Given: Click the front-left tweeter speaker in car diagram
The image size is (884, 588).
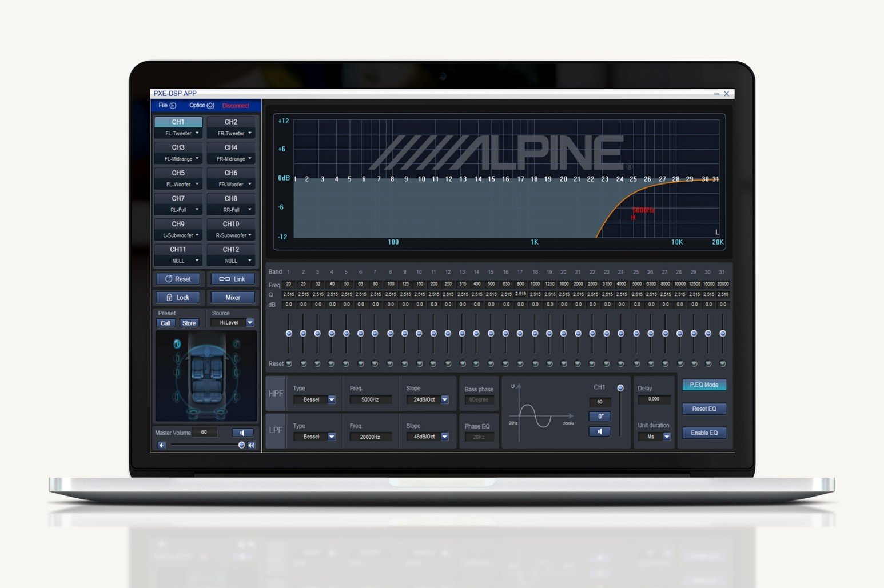Looking at the screenshot, I should (x=177, y=344).
